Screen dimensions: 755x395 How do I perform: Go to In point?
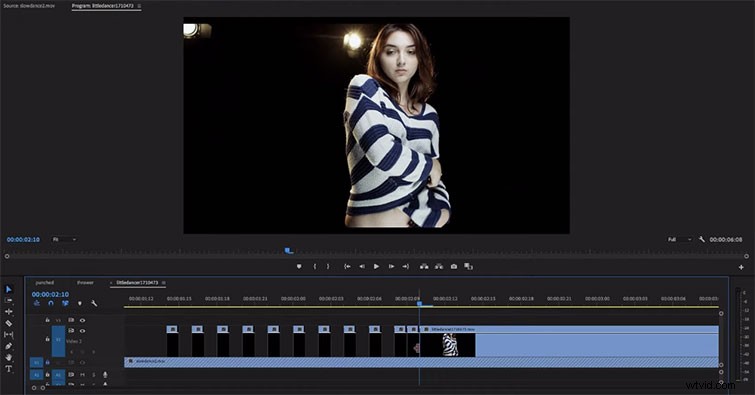347,266
